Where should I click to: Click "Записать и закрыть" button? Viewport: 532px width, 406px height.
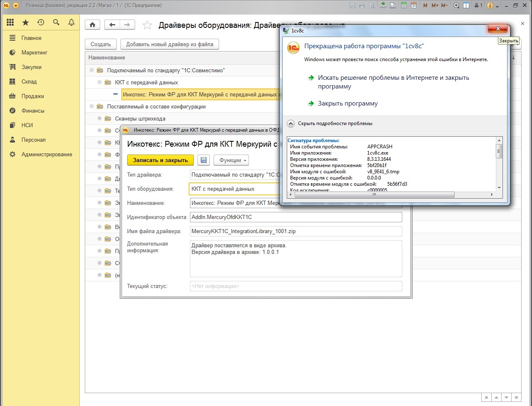tap(160, 160)
